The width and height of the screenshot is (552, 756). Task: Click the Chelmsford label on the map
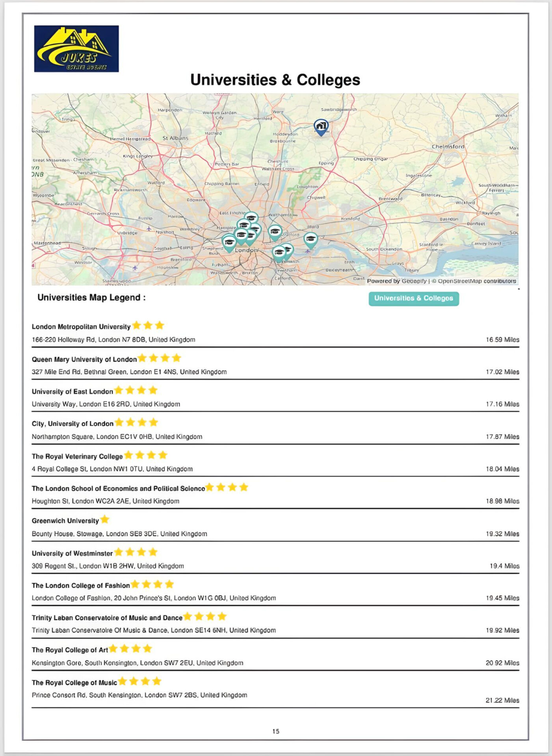(x=448, y=146)
